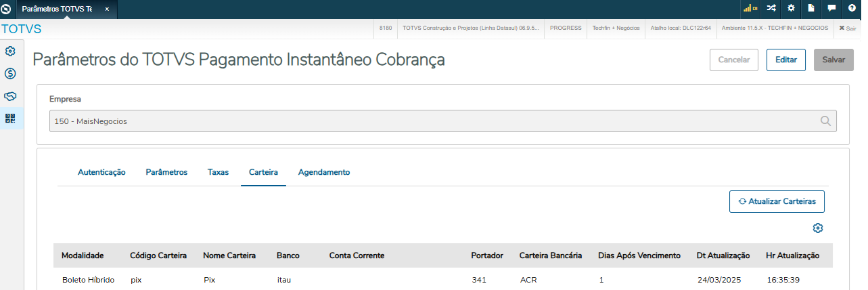Open the chat speech bubble icon

(x=831, y=8)
